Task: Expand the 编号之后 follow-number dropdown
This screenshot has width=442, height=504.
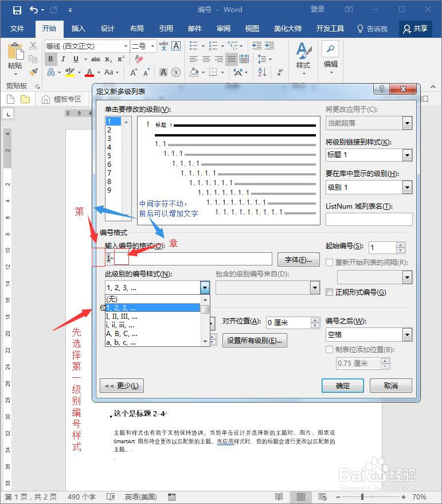Action: tap(407, 335)
